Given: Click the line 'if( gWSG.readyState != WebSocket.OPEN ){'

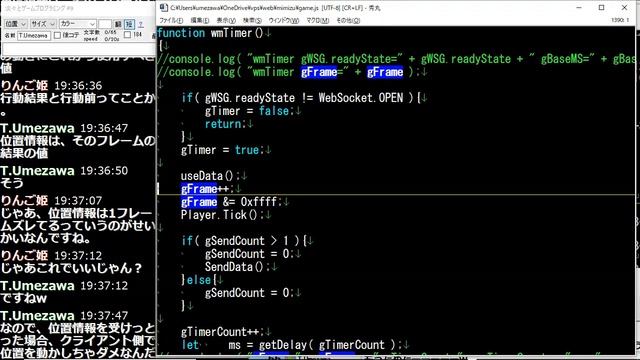Looking at the screenshot, I should point(301,98).
